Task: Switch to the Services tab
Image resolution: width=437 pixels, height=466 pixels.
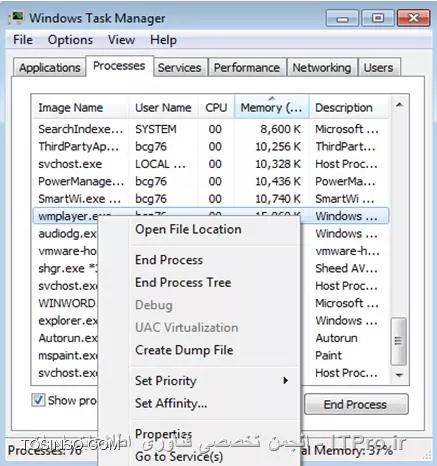Action: pyautogui.click(x=180, y=68)
